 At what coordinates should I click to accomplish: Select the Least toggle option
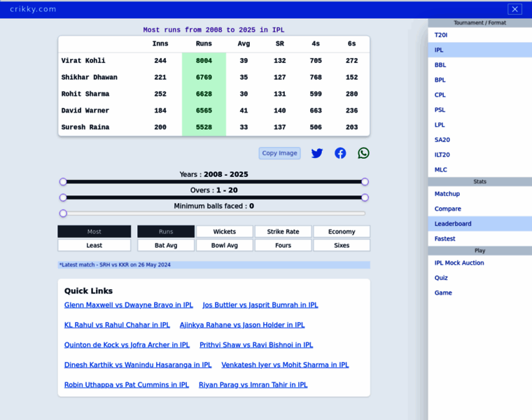pos(94,246)
